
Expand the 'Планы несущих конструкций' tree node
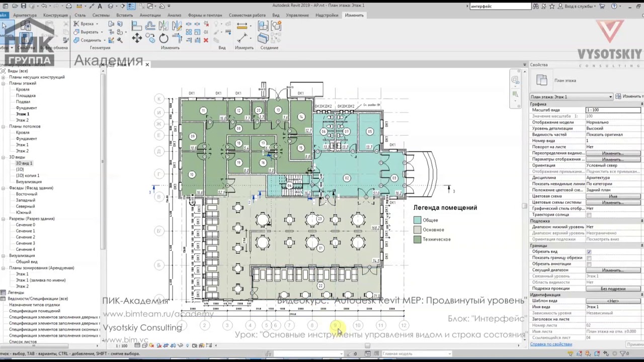[x=4, y=77]
